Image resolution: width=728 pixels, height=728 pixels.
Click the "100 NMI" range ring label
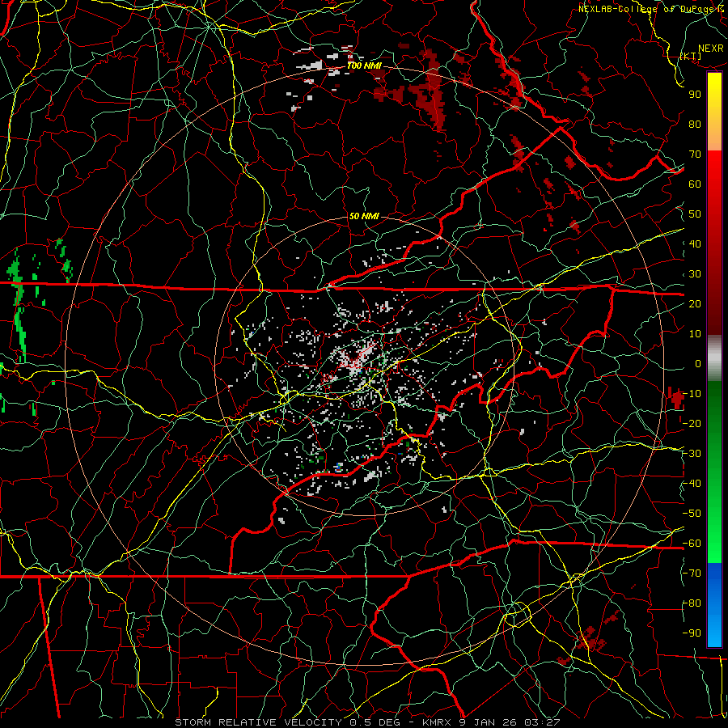[x=364, y=66]
